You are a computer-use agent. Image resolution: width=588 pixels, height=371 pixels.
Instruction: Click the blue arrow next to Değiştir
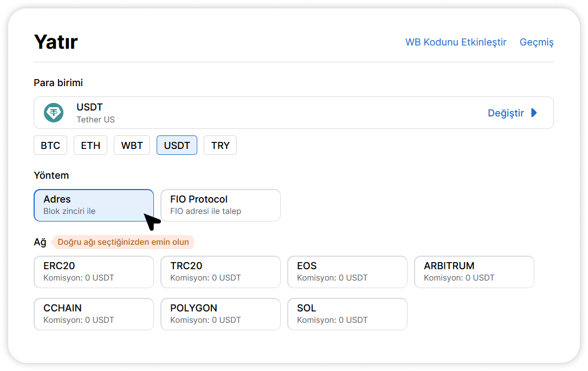click(x=534, y=113)
